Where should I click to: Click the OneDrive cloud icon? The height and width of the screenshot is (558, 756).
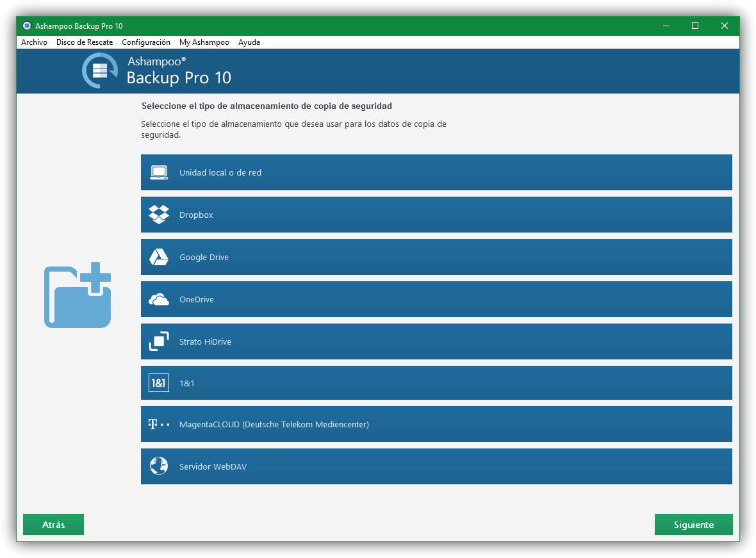tap(159, 299)
